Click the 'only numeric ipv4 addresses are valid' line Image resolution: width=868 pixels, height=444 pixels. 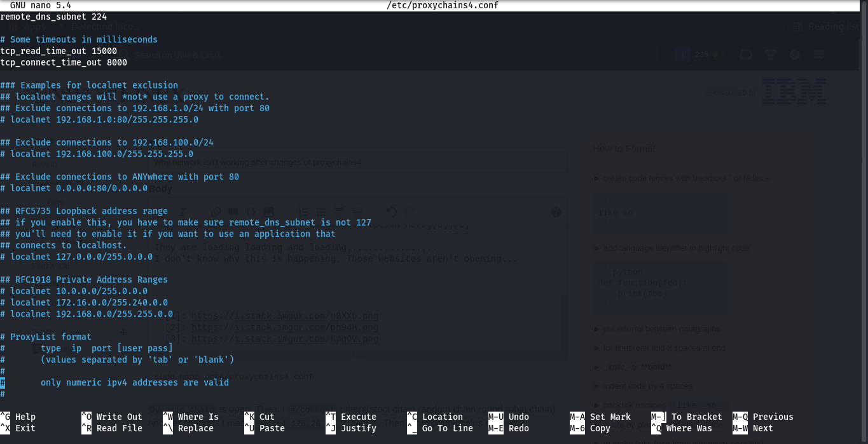[135, 382]
